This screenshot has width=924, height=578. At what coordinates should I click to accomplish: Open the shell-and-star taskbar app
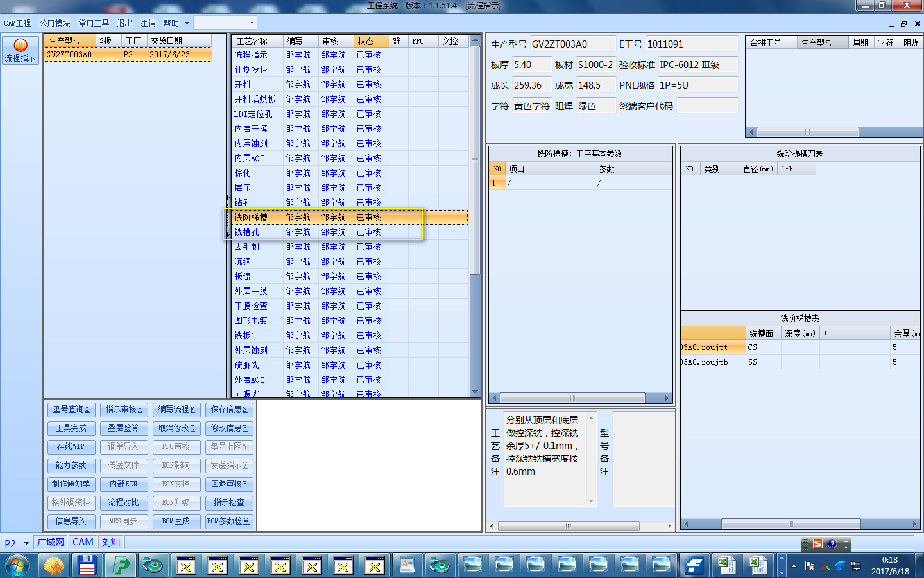coord(54,566)
